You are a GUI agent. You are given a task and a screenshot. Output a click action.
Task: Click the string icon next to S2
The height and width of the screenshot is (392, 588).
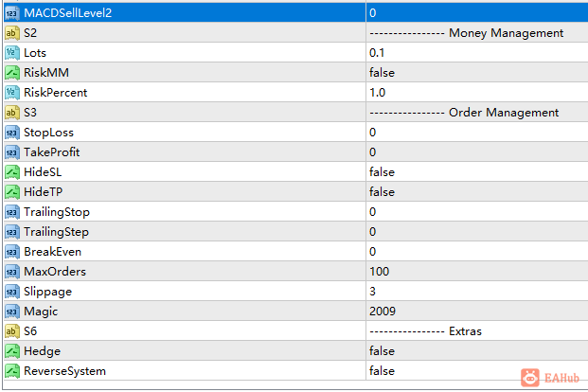coord(12,33)
